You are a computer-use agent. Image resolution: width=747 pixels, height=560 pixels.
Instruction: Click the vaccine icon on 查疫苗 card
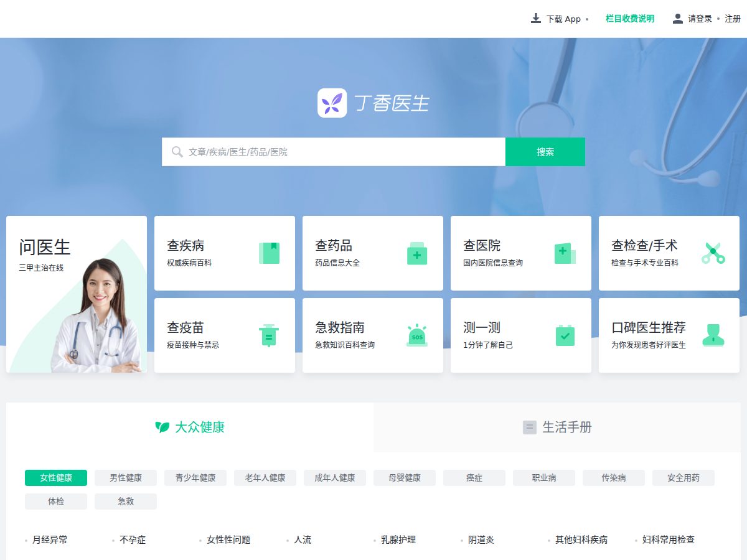pyautogui.click(x=269, y=335)
